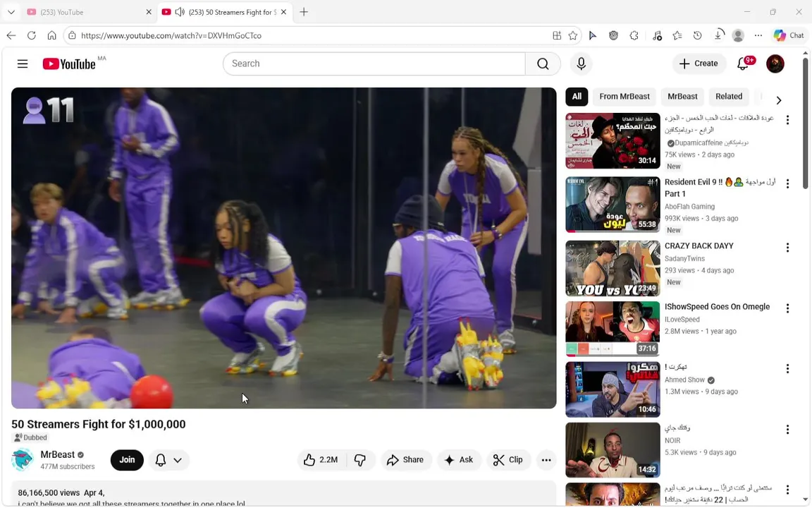The width and height of the screenshot is (812, 508).
Task: Open the browser home page
Action: 51,35
